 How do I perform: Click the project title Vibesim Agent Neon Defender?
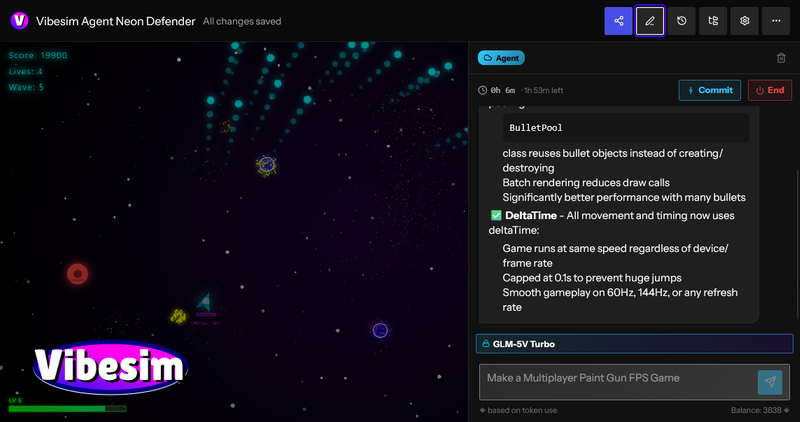116,21
